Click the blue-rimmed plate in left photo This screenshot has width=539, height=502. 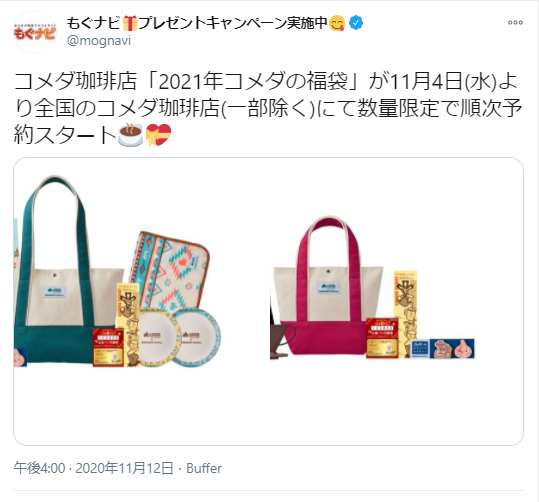click(197, 337)
